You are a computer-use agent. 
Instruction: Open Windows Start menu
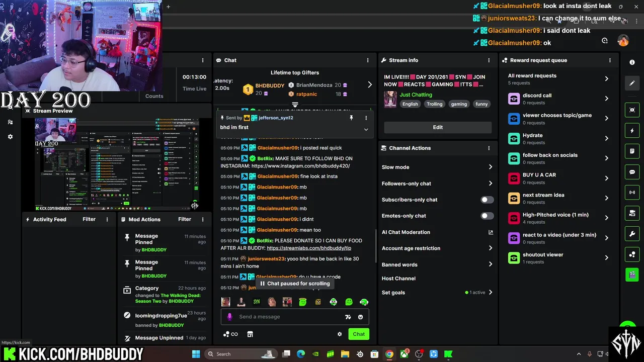click(196, 354)
